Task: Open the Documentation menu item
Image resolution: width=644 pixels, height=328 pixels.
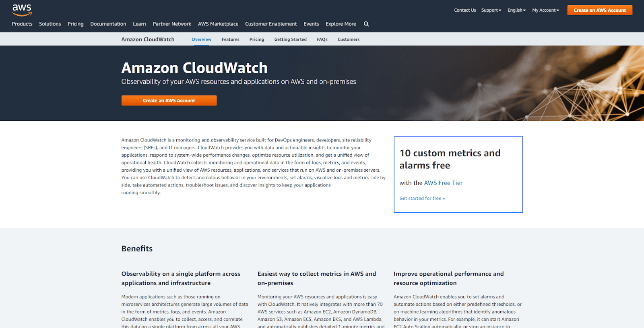Action: [x=108, y=24]
